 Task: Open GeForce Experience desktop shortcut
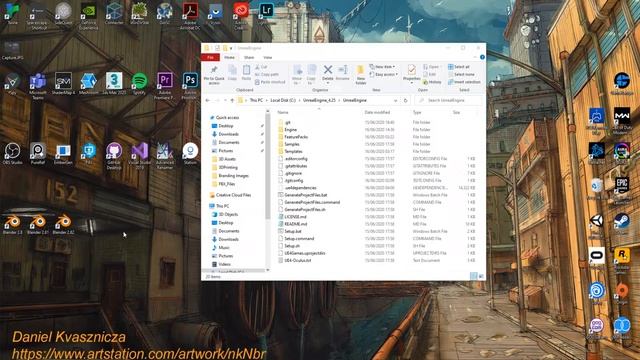89,16
